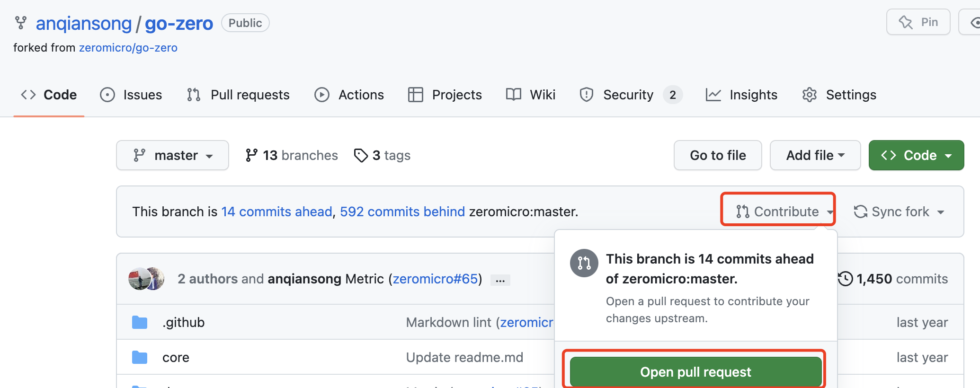The width and height of the screenshot is (980, 388).
Task: Open the zeromicro/go-zero upstream link
Action: pos(128,48)
